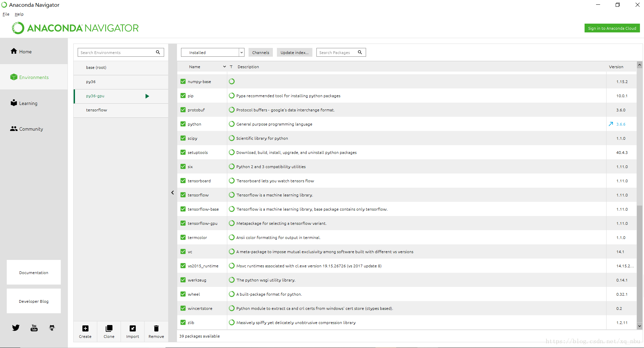The height and width of the screenshot is (348, 644).
Task: Click the Name column sort arrow
Action: [x=224, y=67]
